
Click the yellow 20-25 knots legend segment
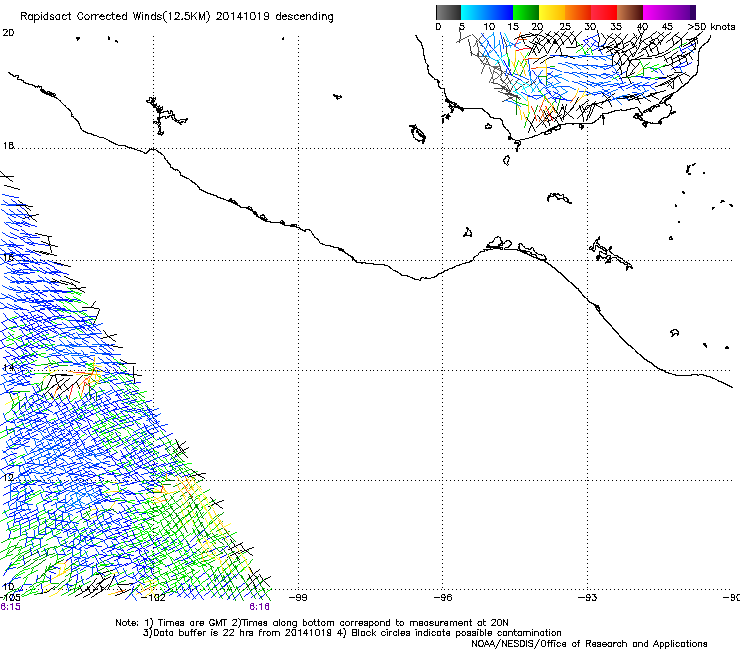click(x=552, y=12)
